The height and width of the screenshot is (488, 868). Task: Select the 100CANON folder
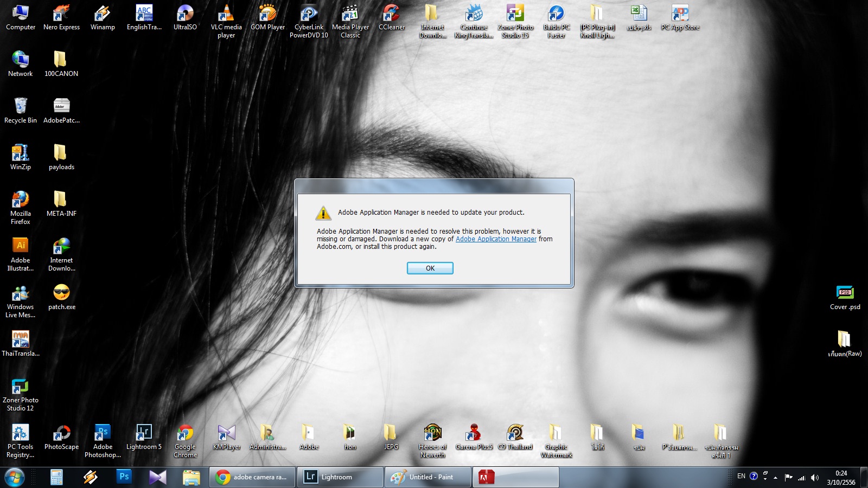tap(61, 63)
